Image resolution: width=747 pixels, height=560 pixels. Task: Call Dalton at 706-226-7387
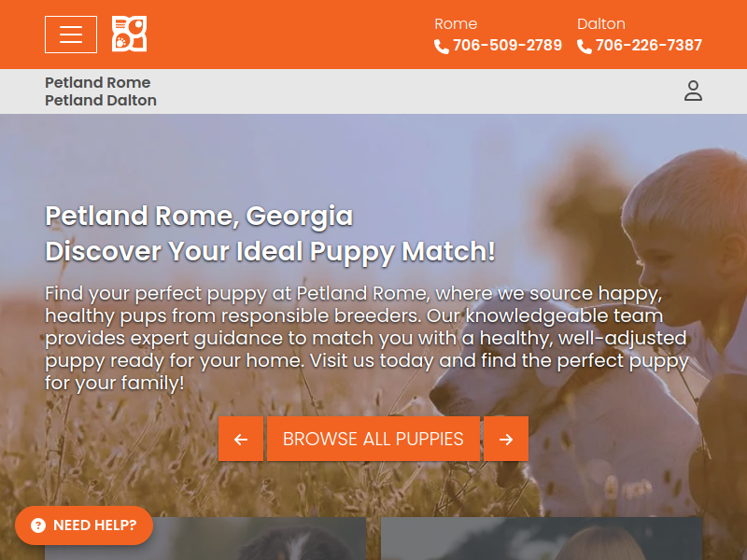648,45
